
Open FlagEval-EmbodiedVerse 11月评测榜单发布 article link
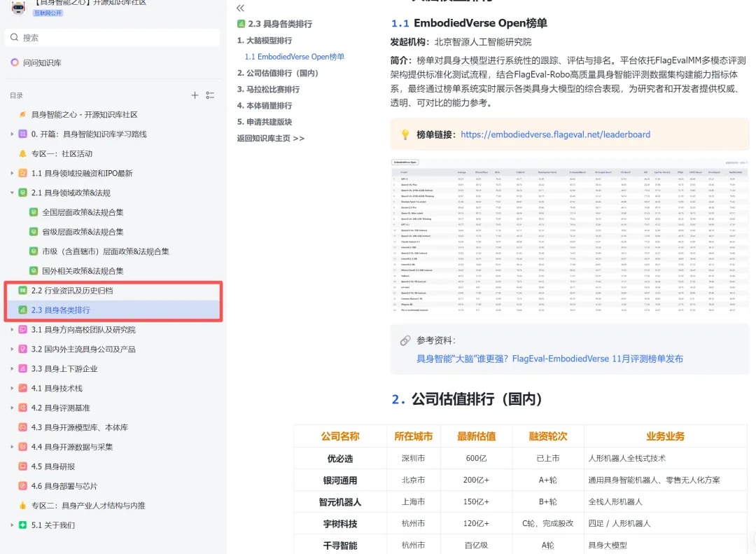tap(549, 359)
